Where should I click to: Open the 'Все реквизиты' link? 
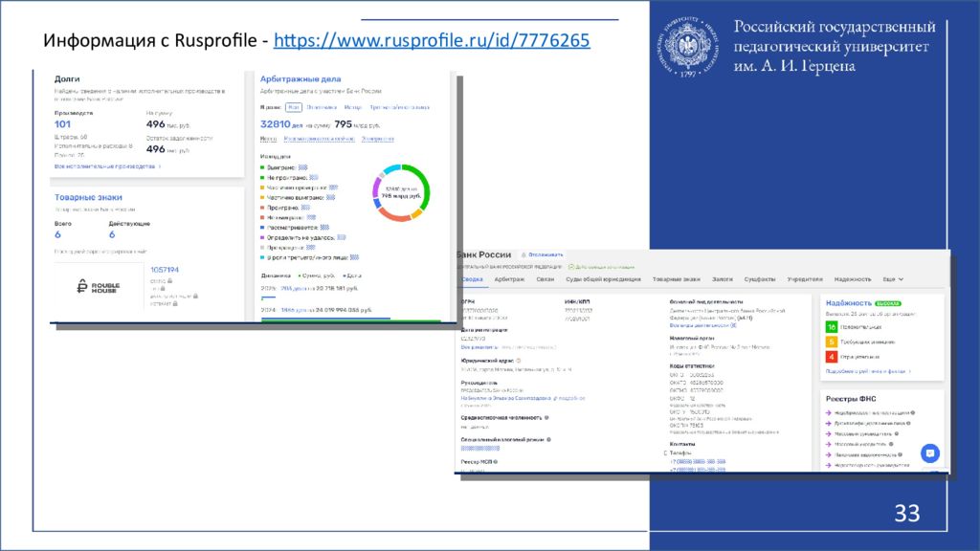point(479,347)
